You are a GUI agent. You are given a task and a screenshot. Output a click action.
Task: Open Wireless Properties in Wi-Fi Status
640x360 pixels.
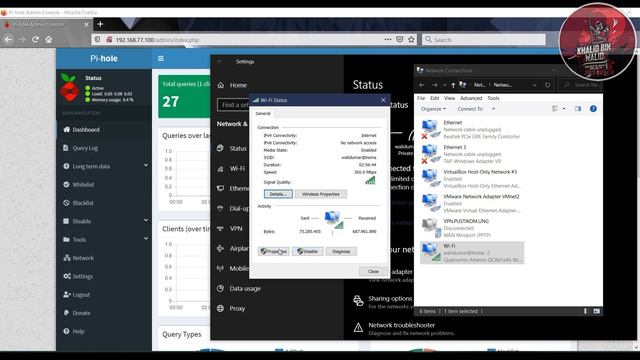321,194
